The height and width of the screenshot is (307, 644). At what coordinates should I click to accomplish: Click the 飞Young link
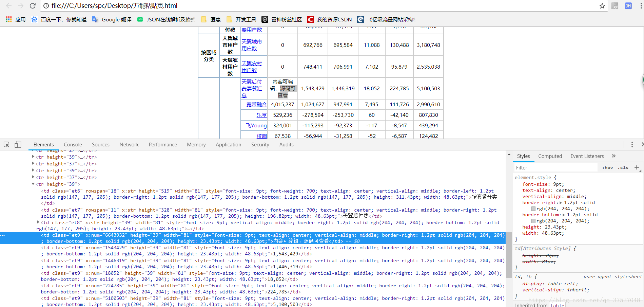point(256,126)
